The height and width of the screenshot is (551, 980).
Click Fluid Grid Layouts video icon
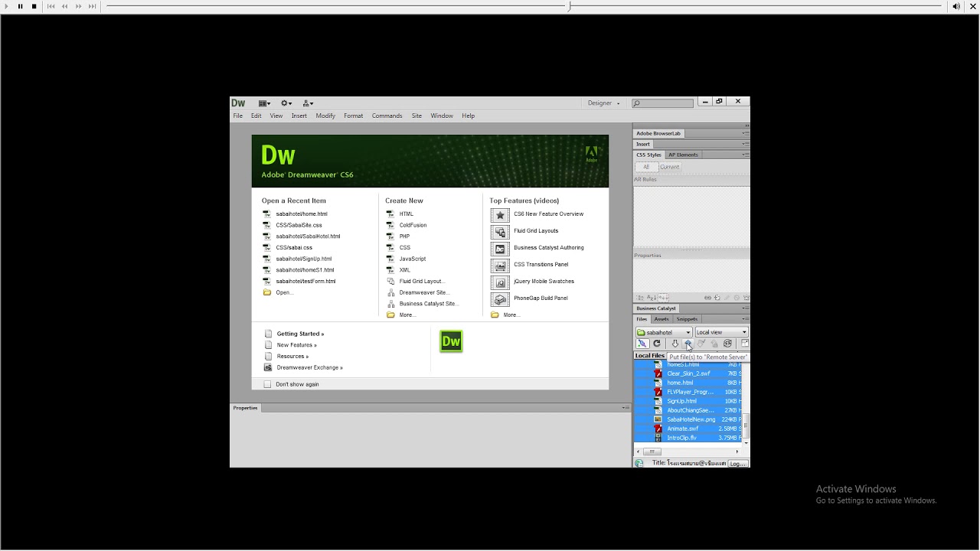click(500, 231)
